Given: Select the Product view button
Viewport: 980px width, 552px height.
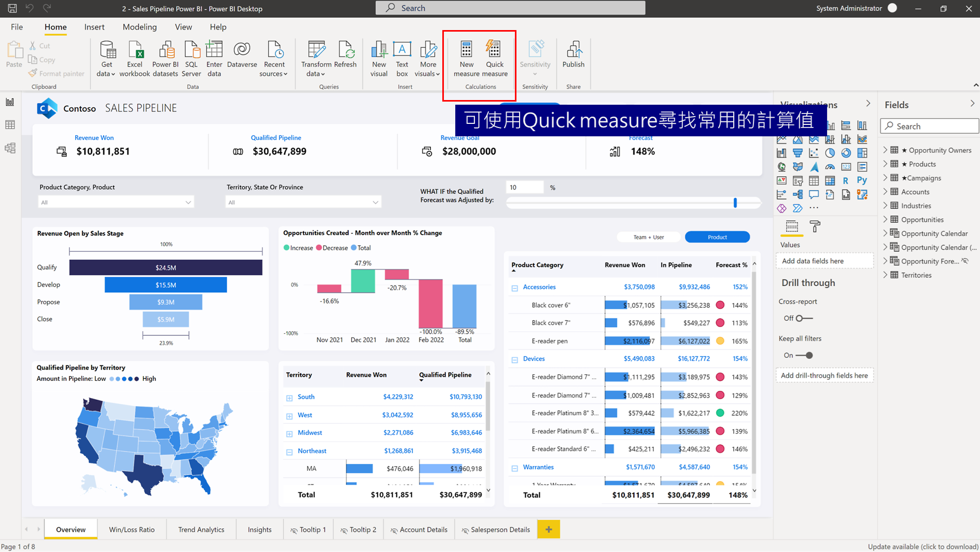Looking at the screenshot, I should coord(717,237).
